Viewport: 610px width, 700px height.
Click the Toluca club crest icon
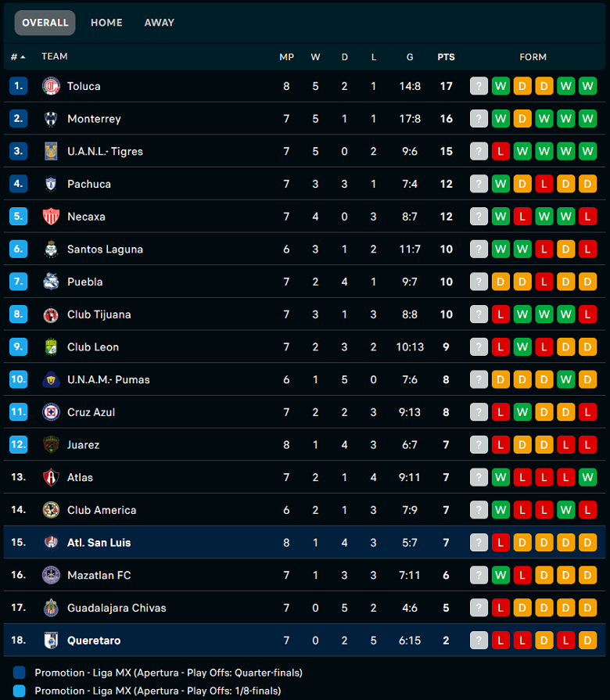point(51,86)
